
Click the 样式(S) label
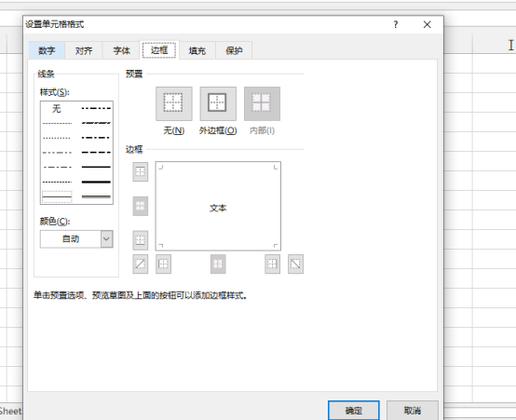point(55,92)
